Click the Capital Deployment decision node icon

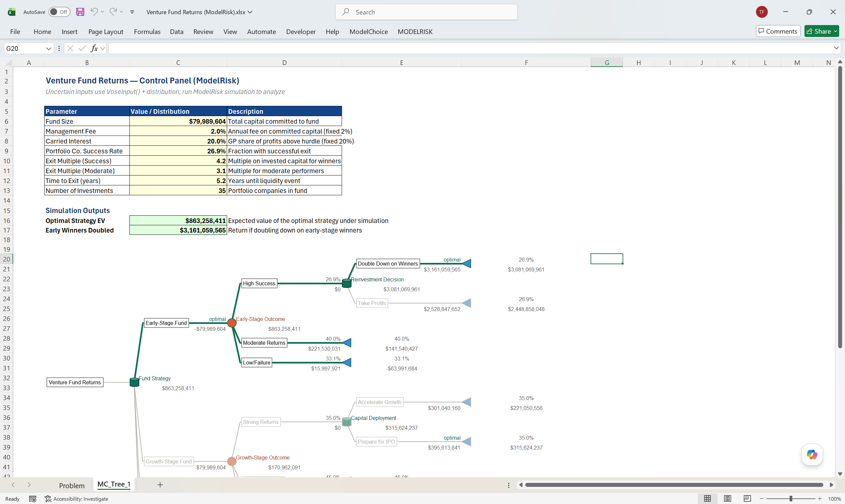point(347,422)
